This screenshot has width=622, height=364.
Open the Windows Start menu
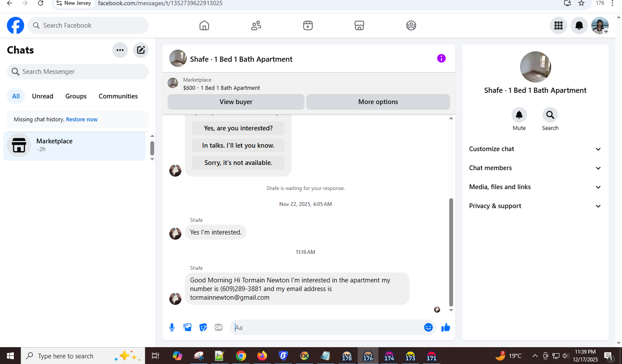coord(10,356)
